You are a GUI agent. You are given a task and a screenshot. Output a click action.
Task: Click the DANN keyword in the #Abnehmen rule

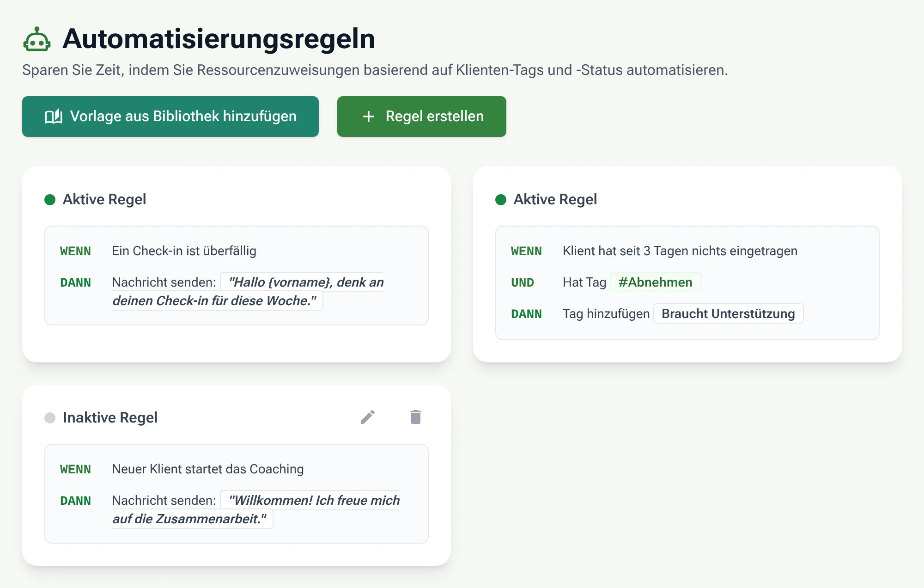point(526,314)
